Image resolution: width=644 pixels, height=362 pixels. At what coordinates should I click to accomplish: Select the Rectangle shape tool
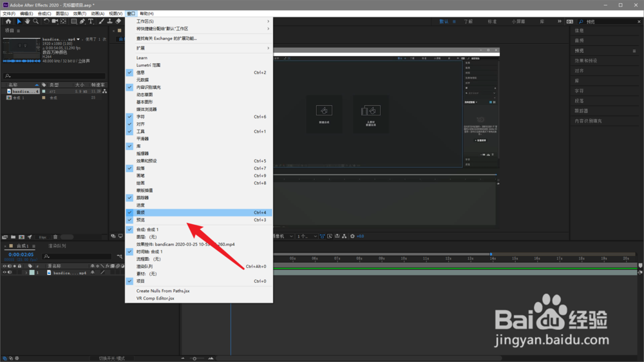(74, 21)
